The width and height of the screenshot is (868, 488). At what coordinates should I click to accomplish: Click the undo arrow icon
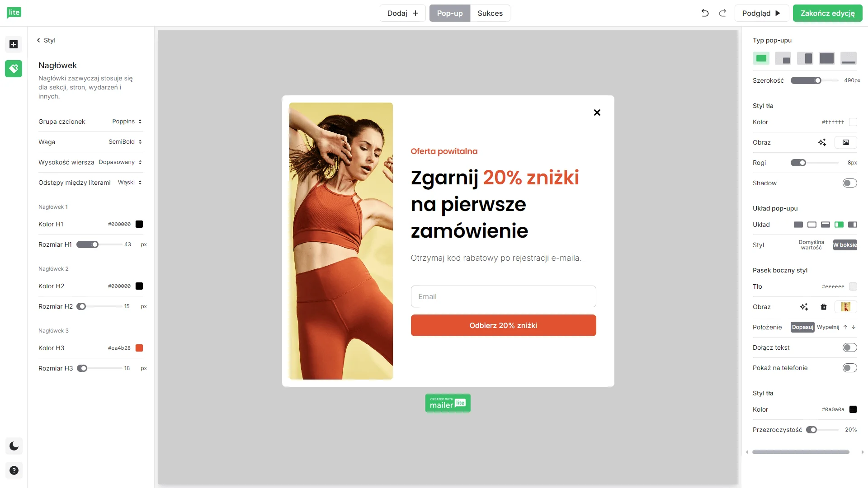705,13
